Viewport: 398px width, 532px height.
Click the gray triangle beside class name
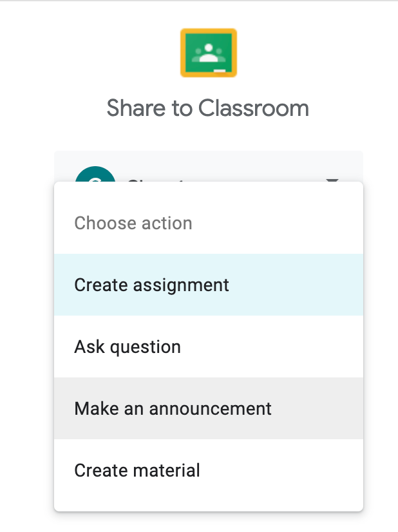(x=332, y=180)
